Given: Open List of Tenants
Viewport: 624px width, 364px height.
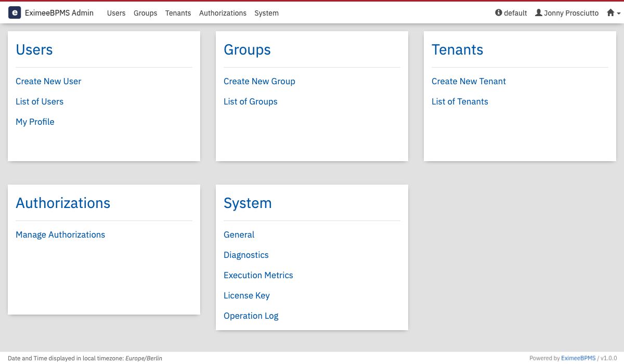Looking at the screenshot, I should click(x=460, y=101).
